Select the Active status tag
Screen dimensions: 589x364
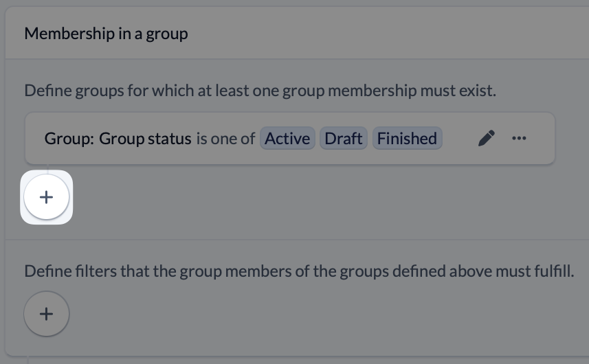[x=287, y=139]
